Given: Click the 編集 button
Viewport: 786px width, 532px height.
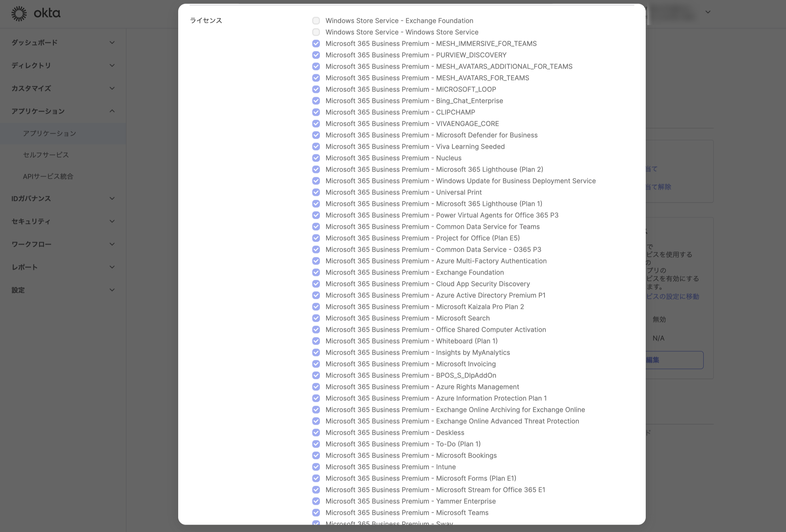Looking at the screenshot, I should point(673,360).
